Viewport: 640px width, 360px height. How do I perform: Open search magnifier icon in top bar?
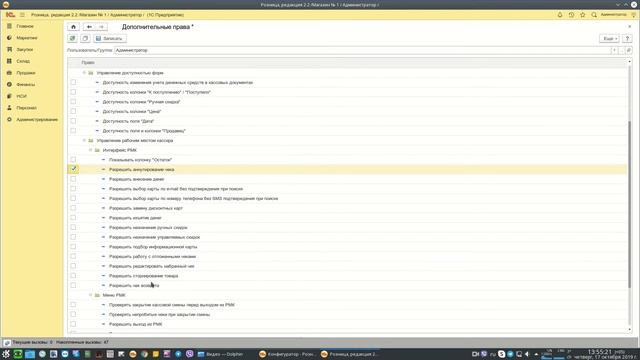(x=594, y=15)
